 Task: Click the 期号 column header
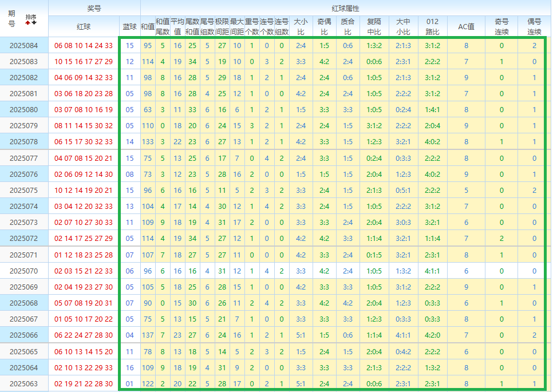point(11,19)
